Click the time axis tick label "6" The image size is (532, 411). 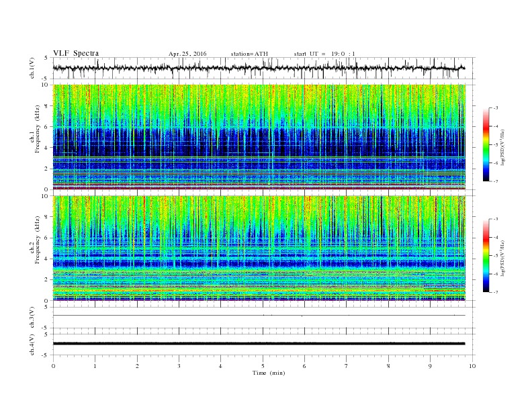point(304,366)
